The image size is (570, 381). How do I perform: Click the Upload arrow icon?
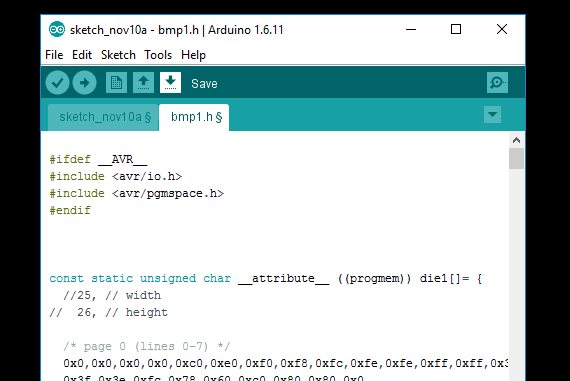click(x=84, y=83)
